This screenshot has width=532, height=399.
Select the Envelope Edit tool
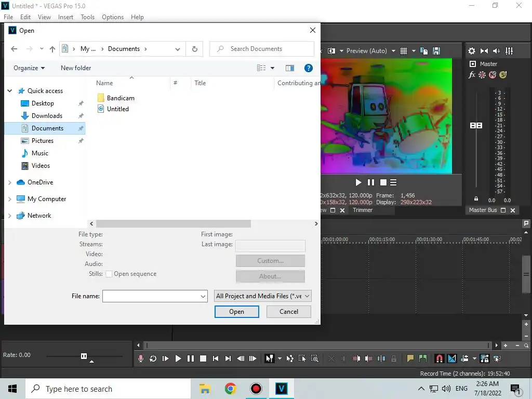pos(290,358)
